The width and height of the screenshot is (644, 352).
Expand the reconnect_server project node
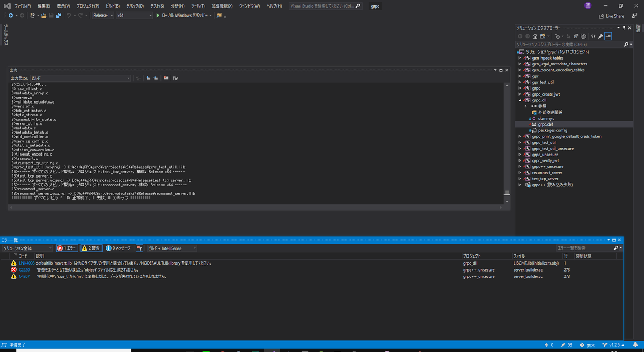[x=519, y=173]
